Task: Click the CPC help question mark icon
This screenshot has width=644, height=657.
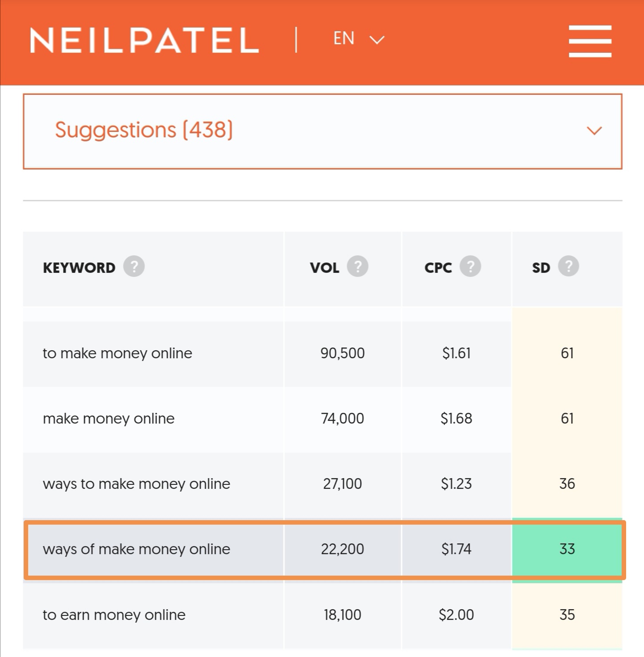Action: point(470,267)
